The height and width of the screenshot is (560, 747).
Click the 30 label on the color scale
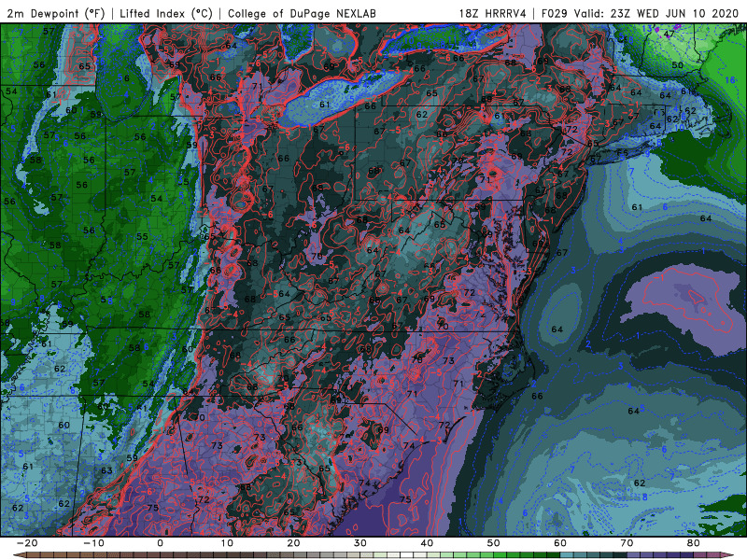[360, 543]
